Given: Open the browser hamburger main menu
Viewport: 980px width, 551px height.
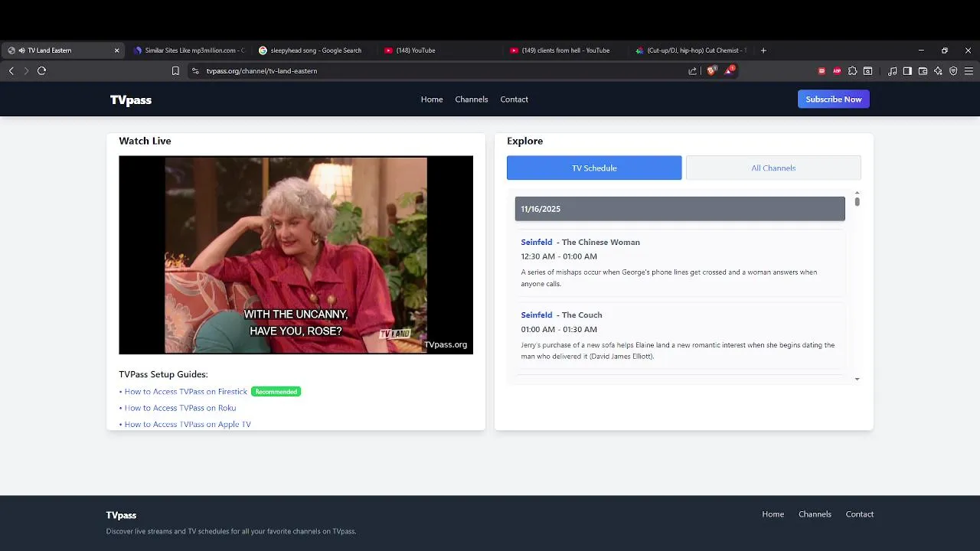Looking at the screenshot, I should click(x=969, y=70).
